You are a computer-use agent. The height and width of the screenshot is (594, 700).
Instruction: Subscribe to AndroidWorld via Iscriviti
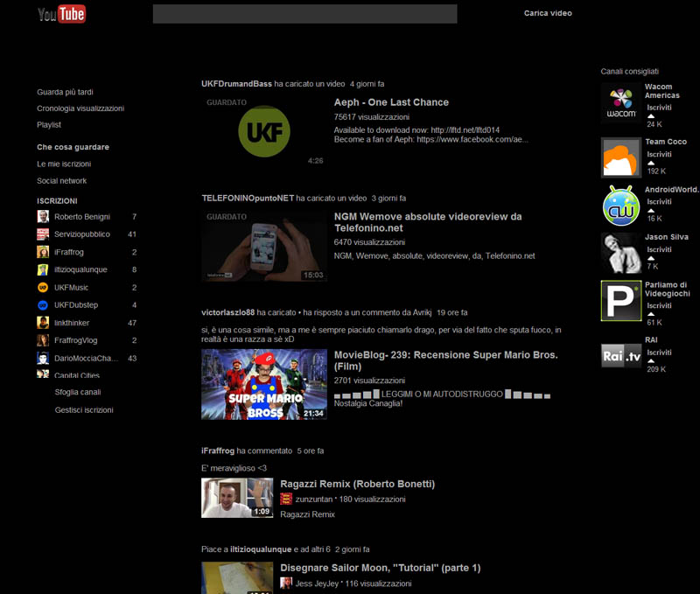point(659,202)
